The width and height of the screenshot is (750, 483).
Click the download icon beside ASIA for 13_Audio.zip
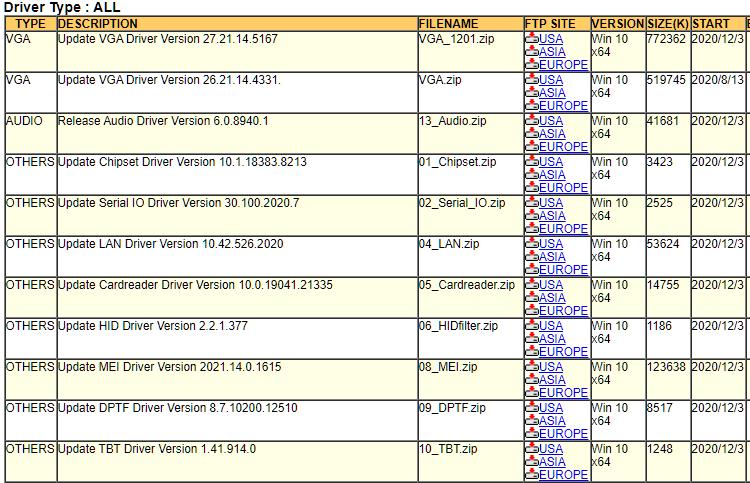tap(532, 134)
